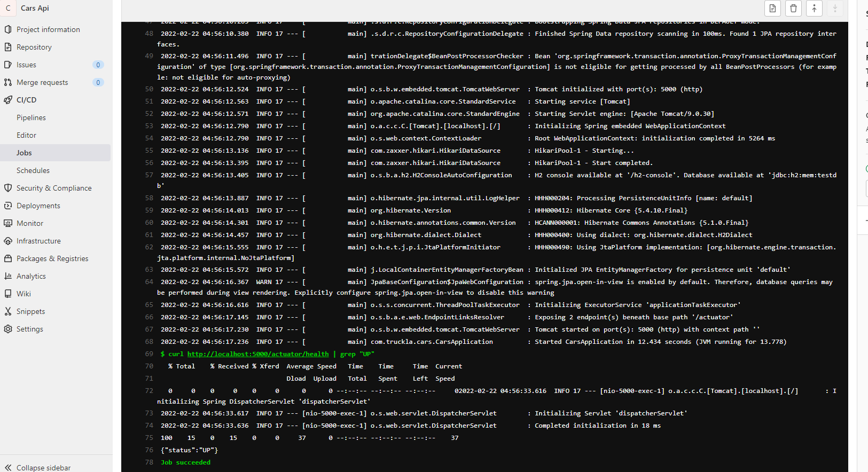
Task: Click the CI/CD rocket icon
Action: [8, 100]
